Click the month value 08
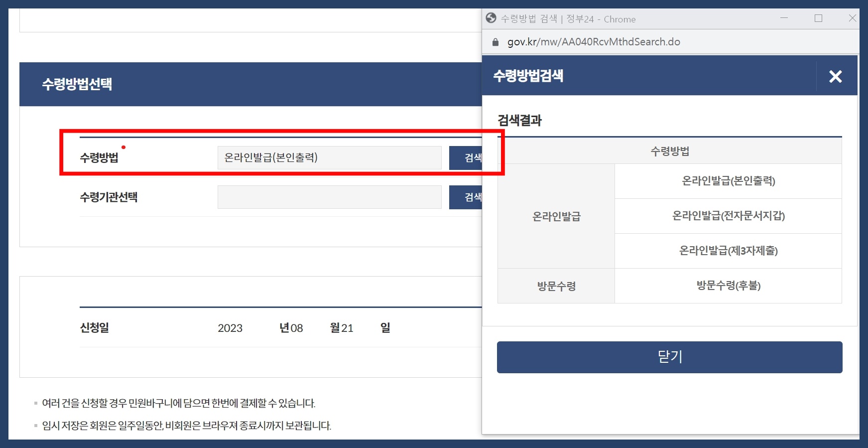Screen dimensions: 868x448 click(x=297, y=328)
